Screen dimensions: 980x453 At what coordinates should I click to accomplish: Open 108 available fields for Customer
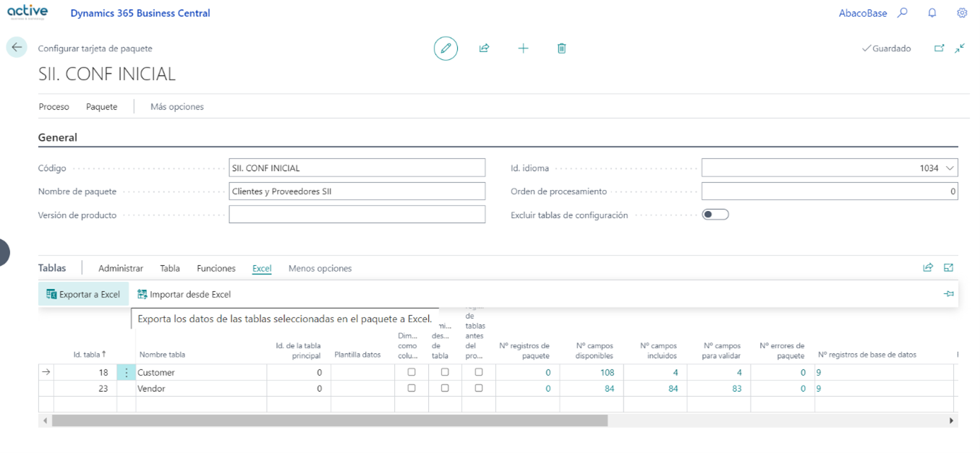coord(607,373)
